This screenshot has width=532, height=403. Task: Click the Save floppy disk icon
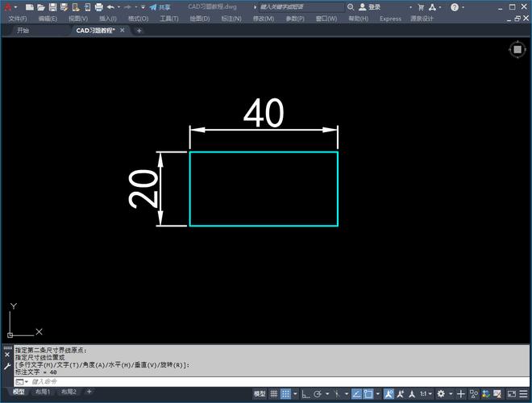tap(52, 7)
